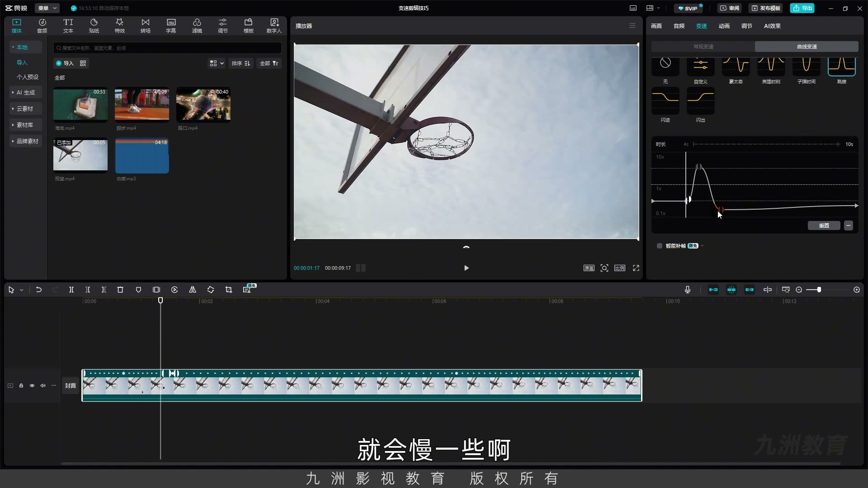The height and width of the screenshot is (488, 868).
Task: Switch to the 画面 tab
Action: pos(656,26)
